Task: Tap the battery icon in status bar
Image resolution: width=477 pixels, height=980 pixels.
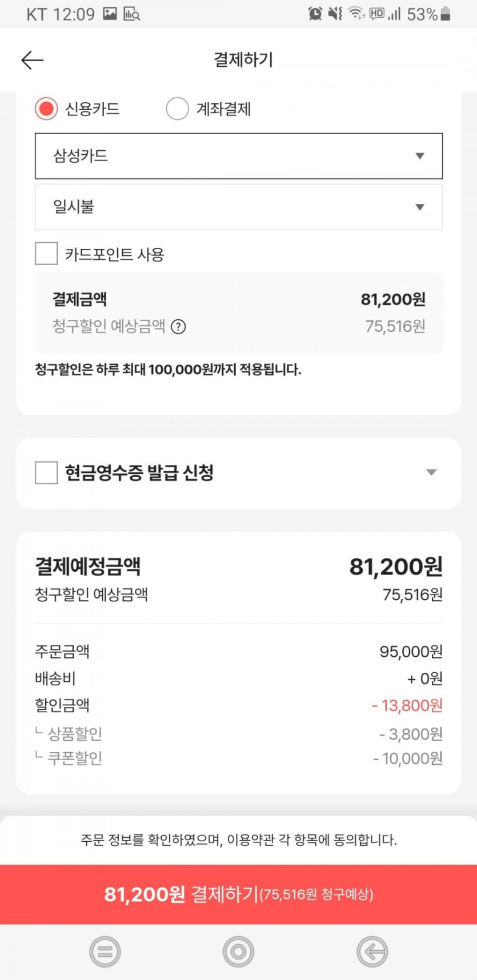Action: coord(446,14)
